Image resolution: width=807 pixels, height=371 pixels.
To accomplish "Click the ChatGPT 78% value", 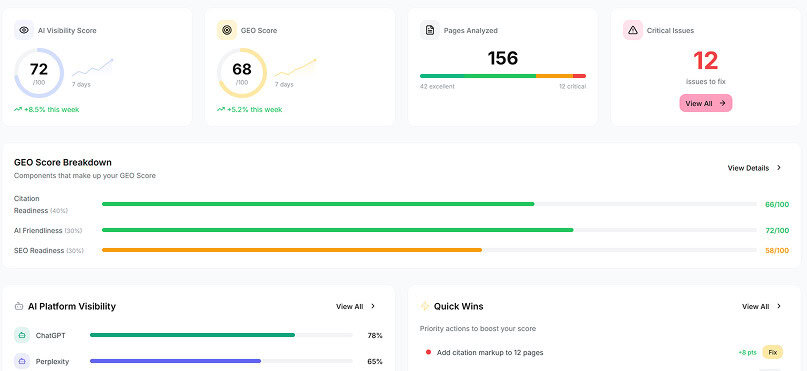I will [375, 335].
